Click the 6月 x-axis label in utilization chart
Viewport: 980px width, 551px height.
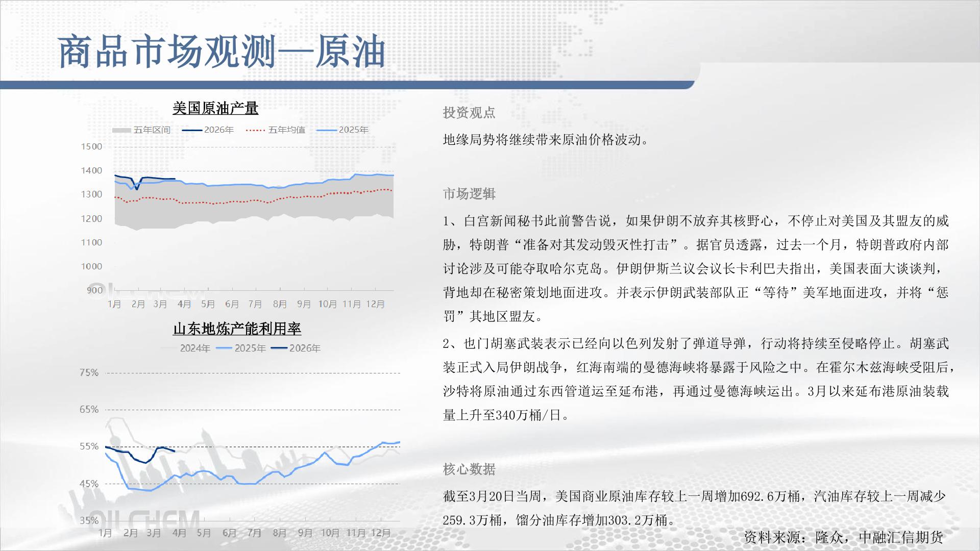click(229, 533)
